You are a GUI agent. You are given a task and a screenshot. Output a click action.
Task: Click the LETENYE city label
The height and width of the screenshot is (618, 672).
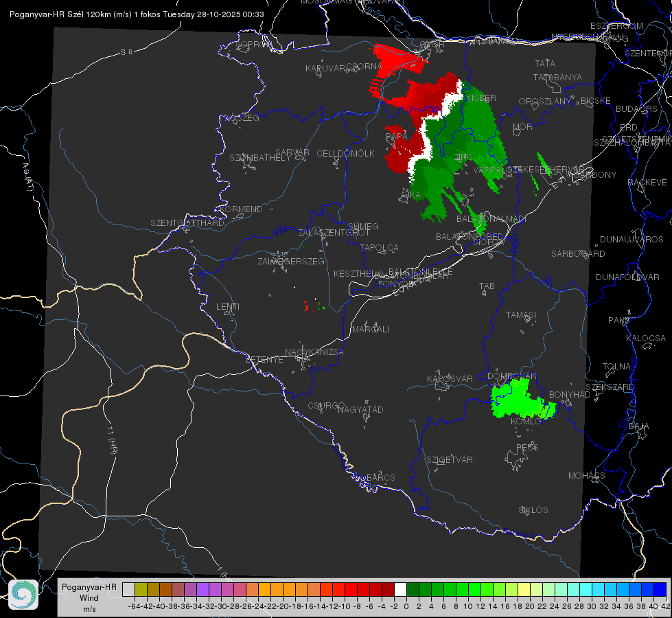pyautogui.click(x=264, y=360)
